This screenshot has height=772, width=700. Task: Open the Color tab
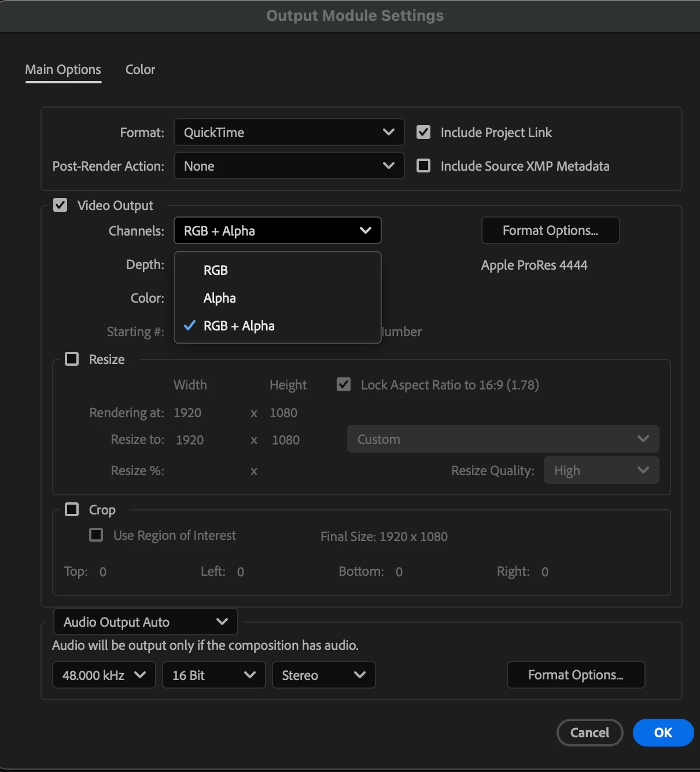point(140,70)
